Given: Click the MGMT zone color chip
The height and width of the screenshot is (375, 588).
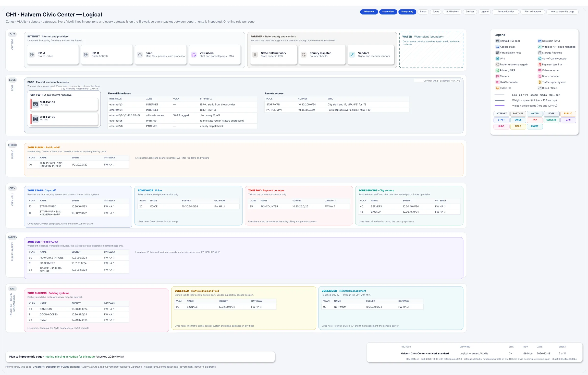Looking at the screenshot, I should [x=535, y=126].
